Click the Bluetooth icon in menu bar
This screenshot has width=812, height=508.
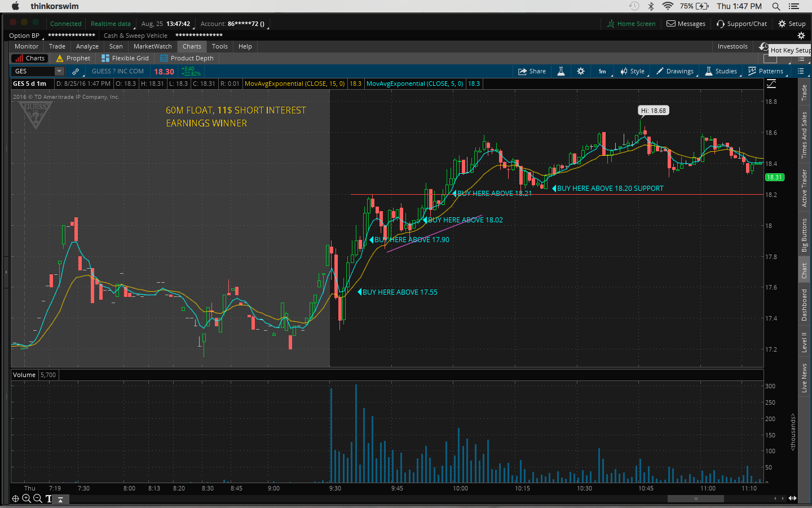pyautogui.click(x=651, y=6)
